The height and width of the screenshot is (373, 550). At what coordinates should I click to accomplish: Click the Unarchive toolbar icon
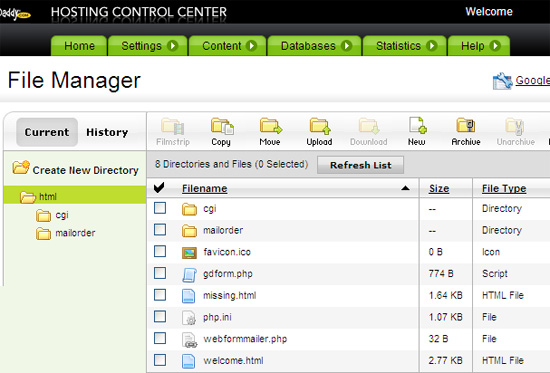(x=515, y=126)
